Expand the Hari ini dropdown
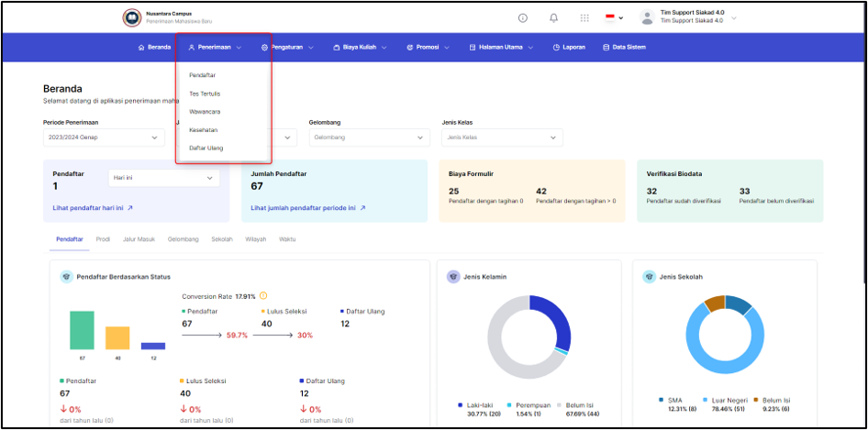Image resolution: width=868 pixels, height=430 pixels. [x=163, y=178]
